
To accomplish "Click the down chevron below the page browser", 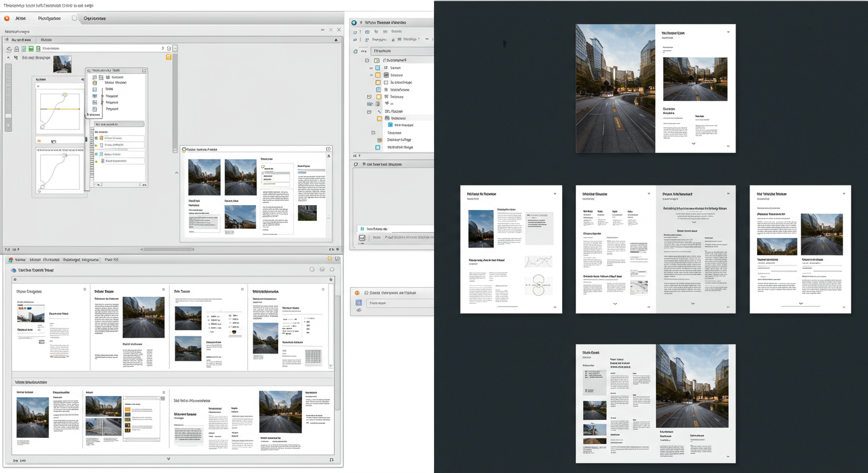I will point(168,459).
